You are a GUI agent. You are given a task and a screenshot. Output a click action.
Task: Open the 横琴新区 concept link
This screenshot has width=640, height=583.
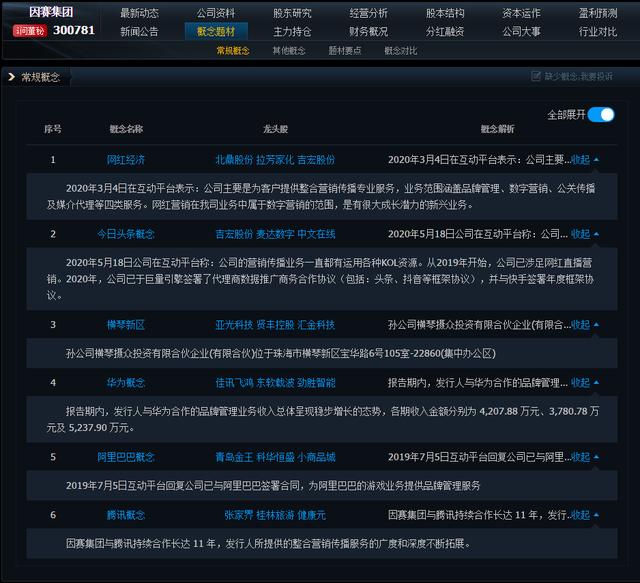click(126, 325)
